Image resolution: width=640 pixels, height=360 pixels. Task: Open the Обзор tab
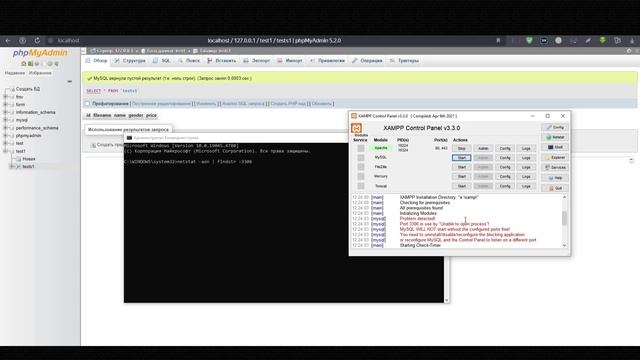click(97, 60)
